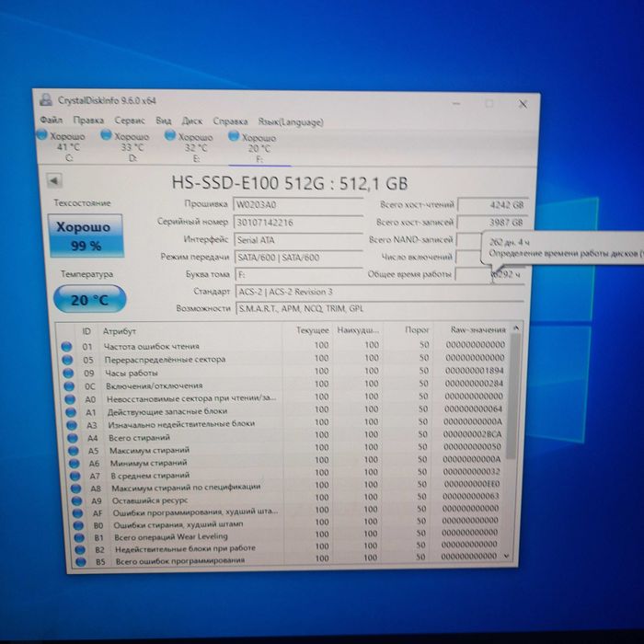Click the Raw-значения column header

(477, 329)
